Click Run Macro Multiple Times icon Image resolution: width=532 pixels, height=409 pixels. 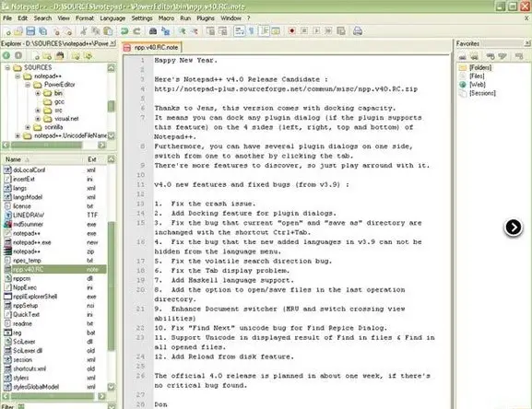click(x=328, y=31)
